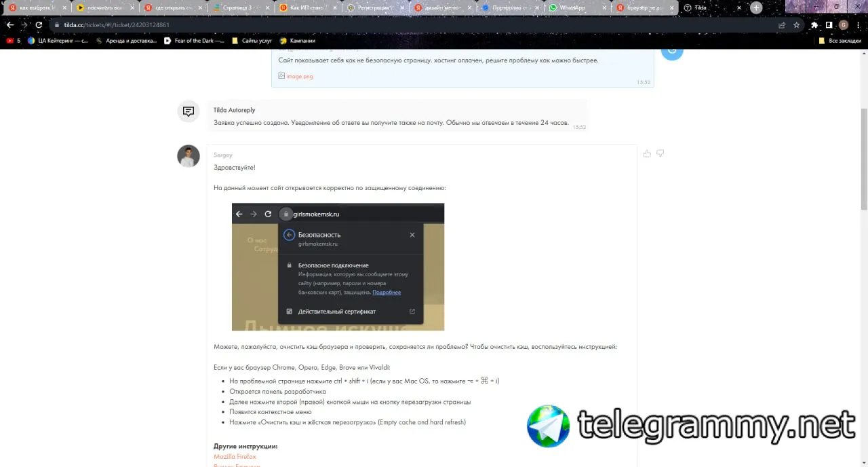Open the 'Fear of the Dark' bookmark
The height and width of the screenshot is (467, 868).
click(194, 41)
